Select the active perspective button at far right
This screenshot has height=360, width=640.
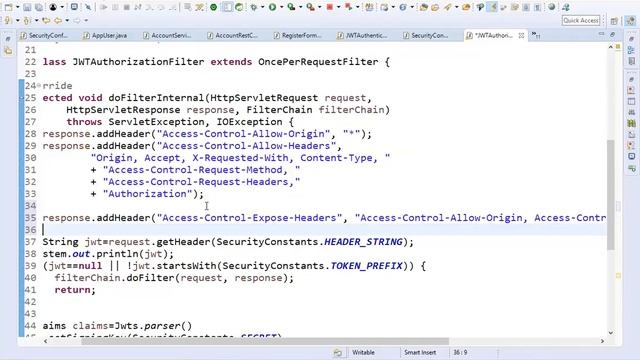[630, 20]
